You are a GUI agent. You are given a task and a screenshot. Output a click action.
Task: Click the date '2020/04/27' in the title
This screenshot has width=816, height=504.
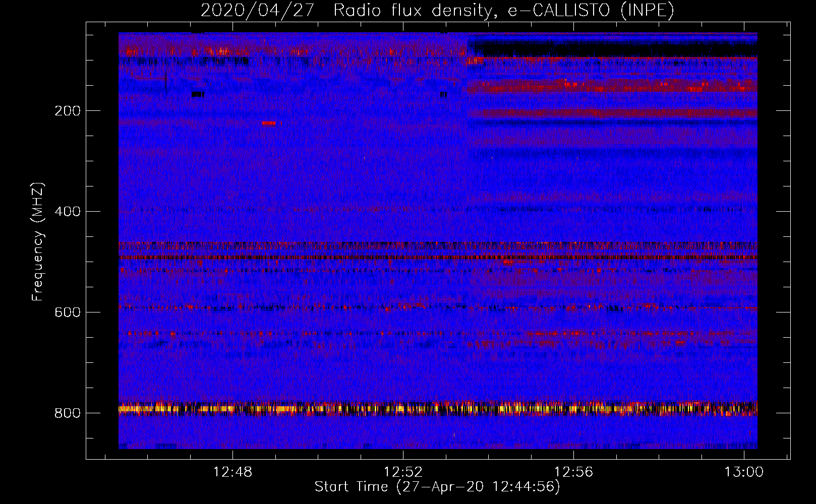[258, 10]
